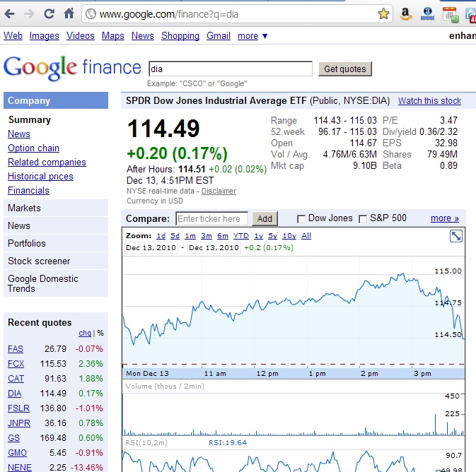Go back using the browser back arrow
The height and width of the screenshot is (472, 476).
point(10,14)
